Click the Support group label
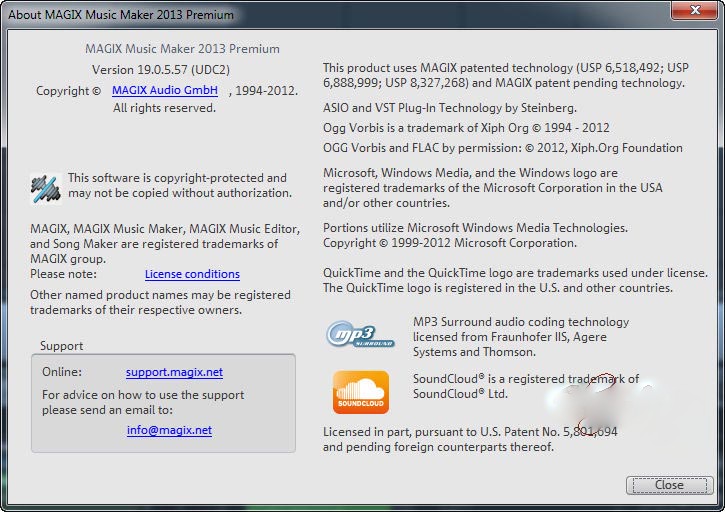The image size is (725, 512). 61,346
